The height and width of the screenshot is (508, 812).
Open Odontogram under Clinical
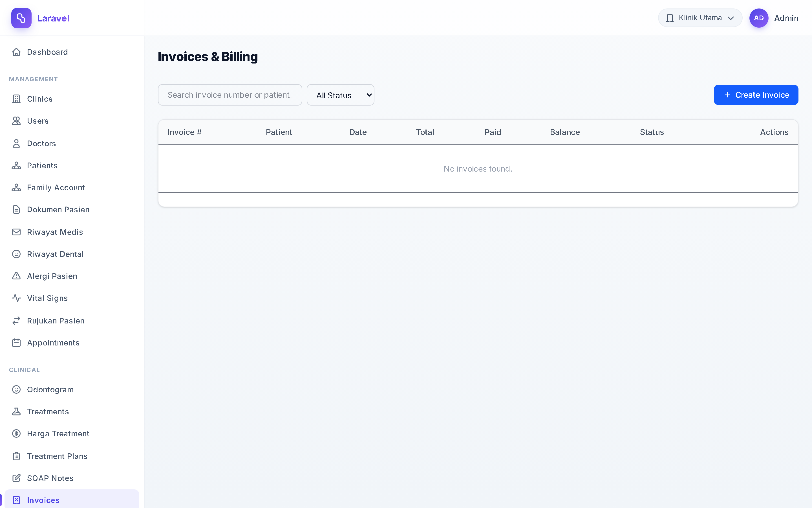[x=72, y=389]
